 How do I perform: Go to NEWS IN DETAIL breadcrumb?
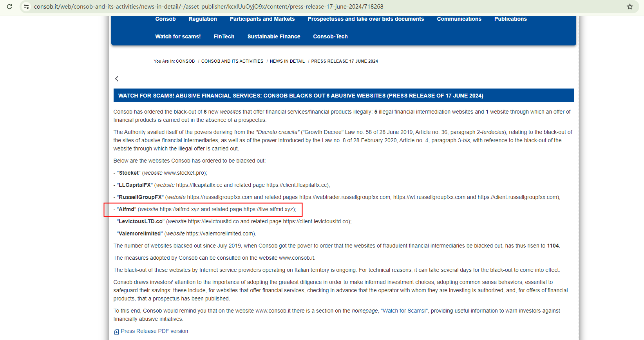click(287, 61)
